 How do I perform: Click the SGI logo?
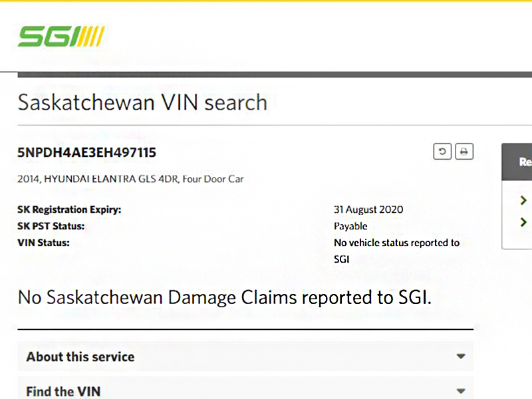[61, 37]
